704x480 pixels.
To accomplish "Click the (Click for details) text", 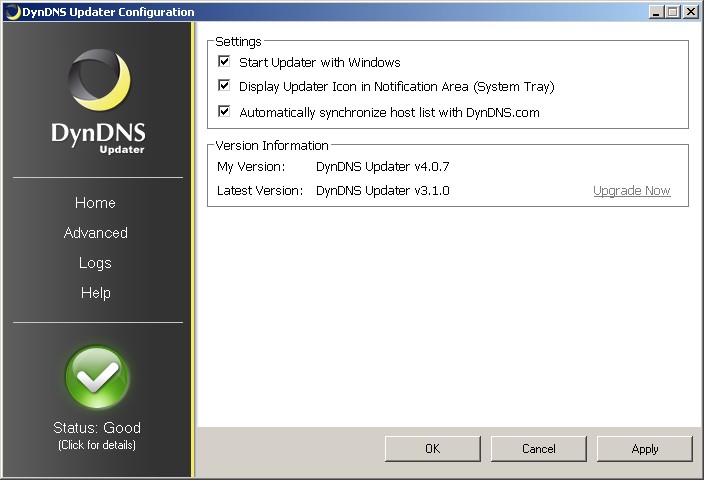I will click(x=97, y=445).
